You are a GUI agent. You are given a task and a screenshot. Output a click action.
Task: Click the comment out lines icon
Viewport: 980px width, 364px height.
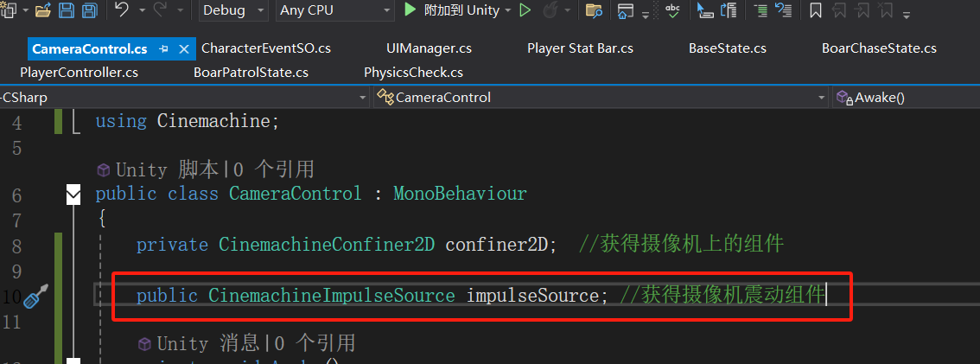[x=760, y=10]
